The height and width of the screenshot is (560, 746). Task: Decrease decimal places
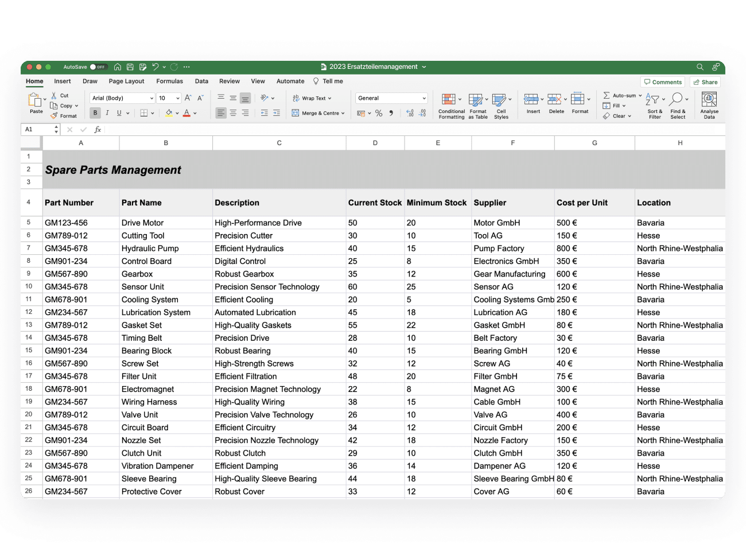click(422, 113)
